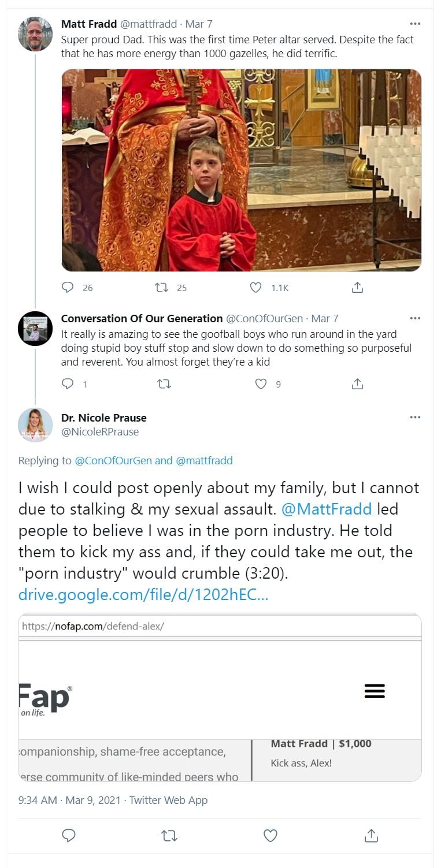Open more options for Matt Fradd's tweet
Image resolution: width=441 pixels, height=868 pixels.
tap(415, 24)
